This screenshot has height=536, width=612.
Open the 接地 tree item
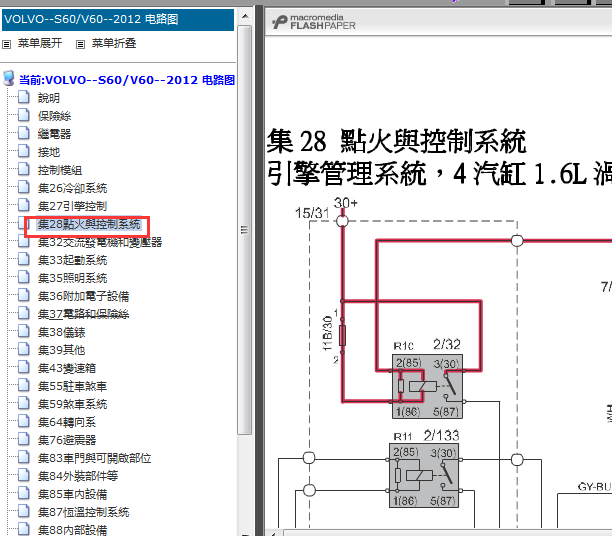point(48,151)
